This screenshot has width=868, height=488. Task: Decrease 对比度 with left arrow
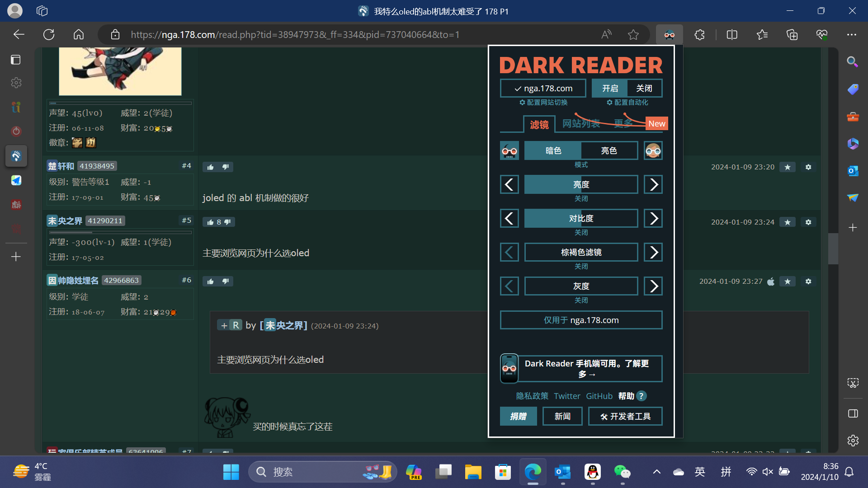coord(509,218)
